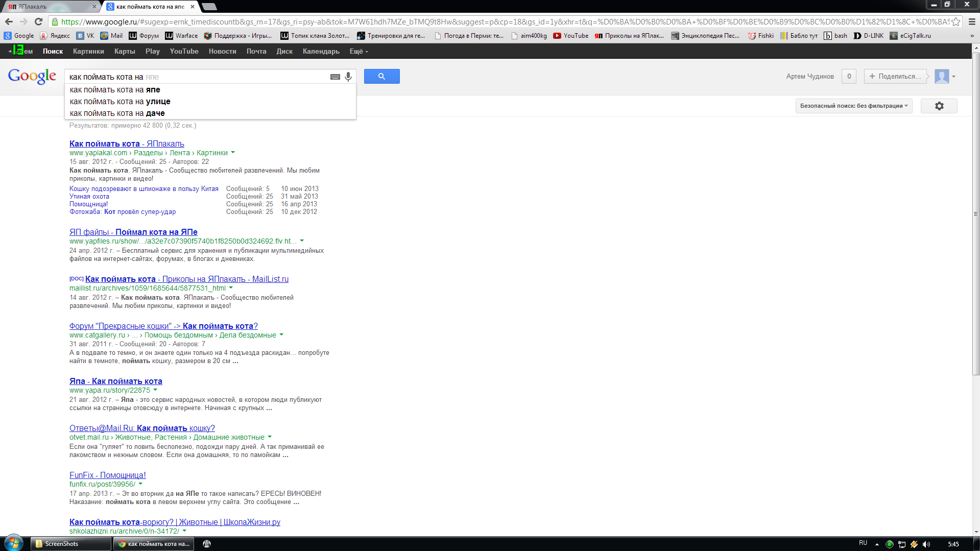
Task: Open the account avatar picture
Action: (942, 77)
